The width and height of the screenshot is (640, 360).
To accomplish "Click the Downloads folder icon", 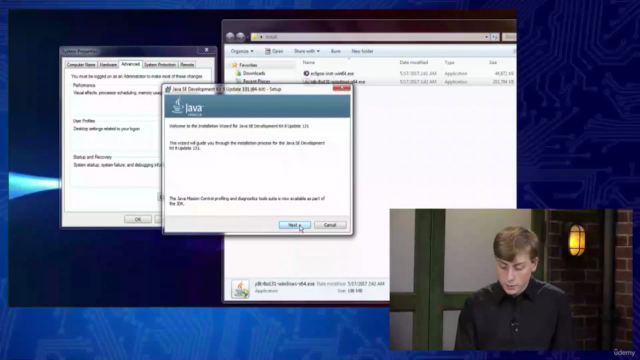I will point(238,73).
